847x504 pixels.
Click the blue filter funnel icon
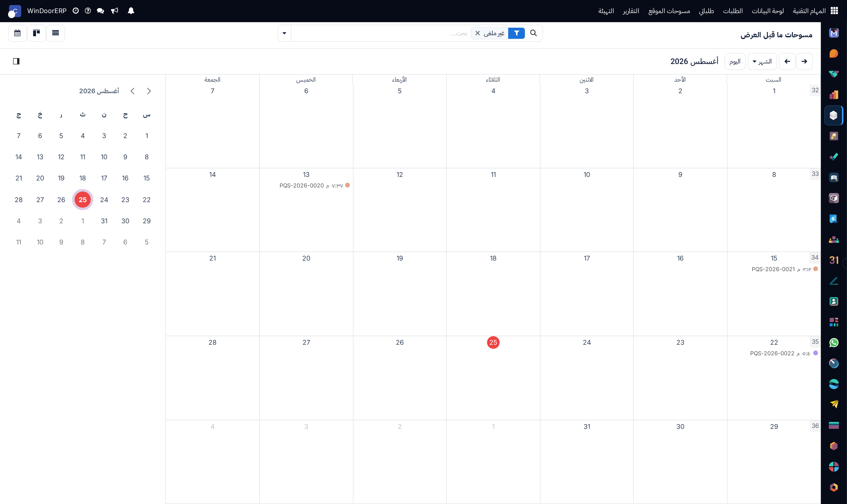pos(517,33)
